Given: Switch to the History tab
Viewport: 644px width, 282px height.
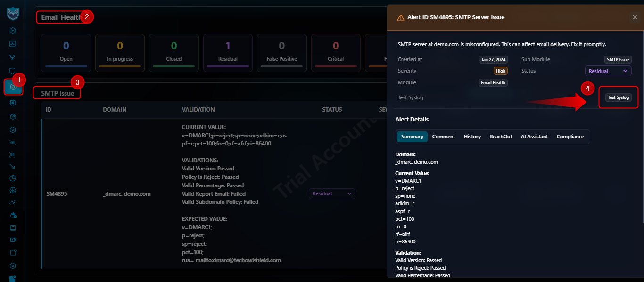Looking at the screenshot, I should [x=472, y=137].
